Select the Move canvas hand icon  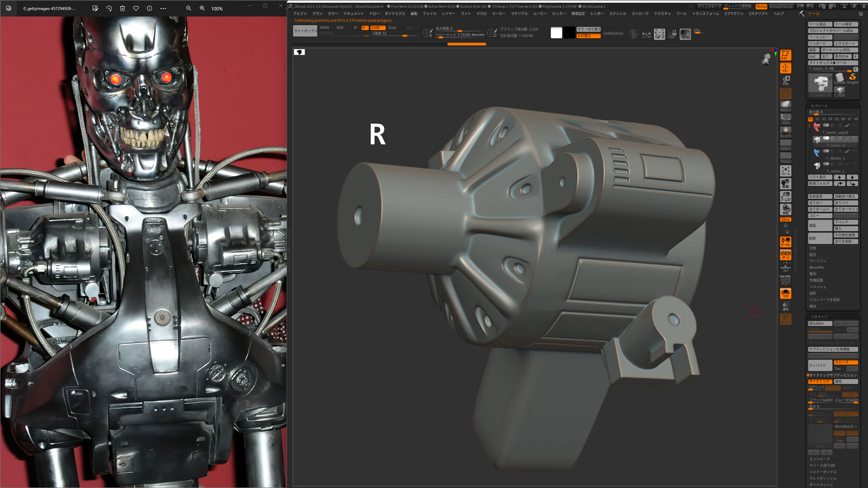click(786, 183)
